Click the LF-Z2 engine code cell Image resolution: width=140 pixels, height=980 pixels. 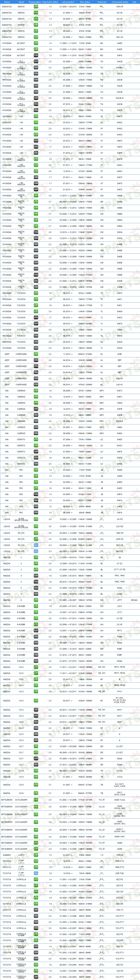(x=120, y=564)
